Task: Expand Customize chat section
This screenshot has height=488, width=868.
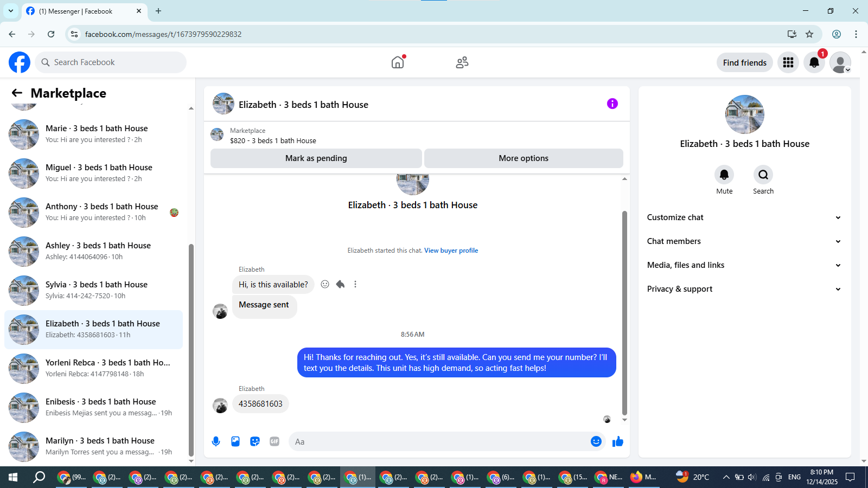Action: (x=744, y=217)
